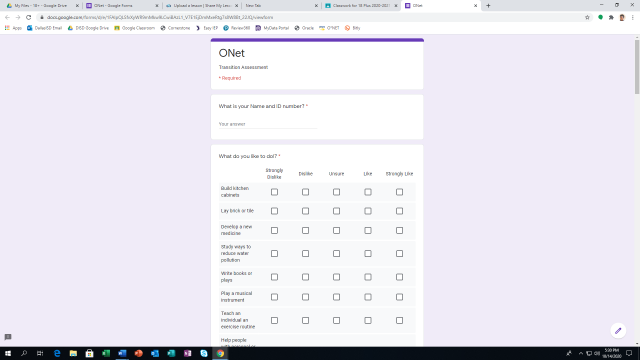Open OneNote from taskbar

coord(187,353)
